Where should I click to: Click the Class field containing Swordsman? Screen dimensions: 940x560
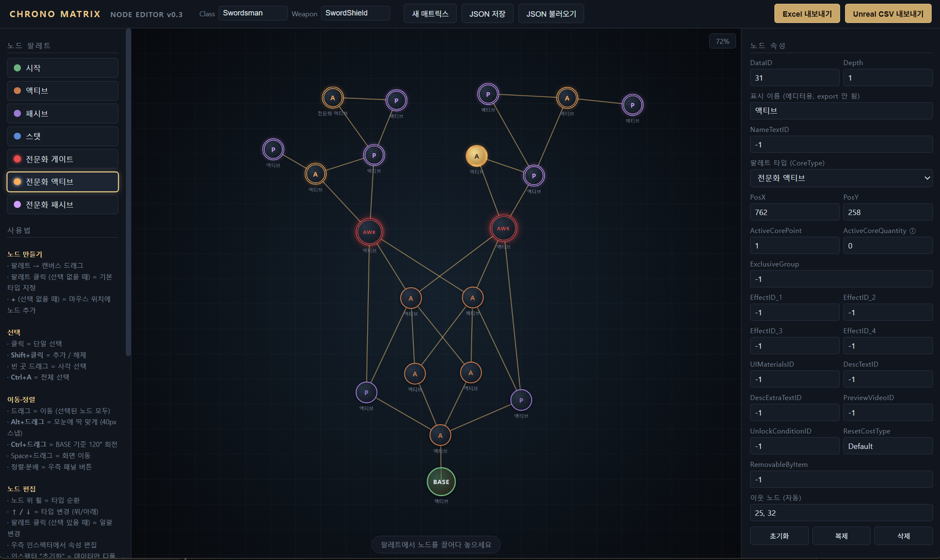(253, 13)
